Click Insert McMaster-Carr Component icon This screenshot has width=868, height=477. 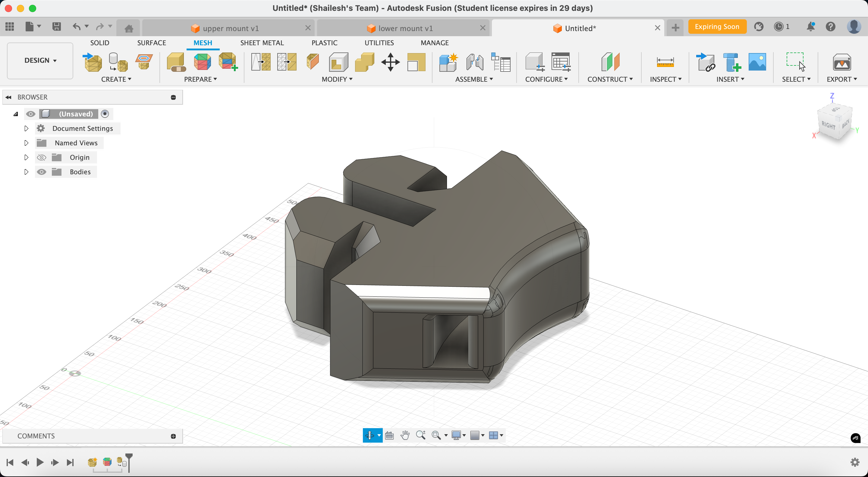731,62
